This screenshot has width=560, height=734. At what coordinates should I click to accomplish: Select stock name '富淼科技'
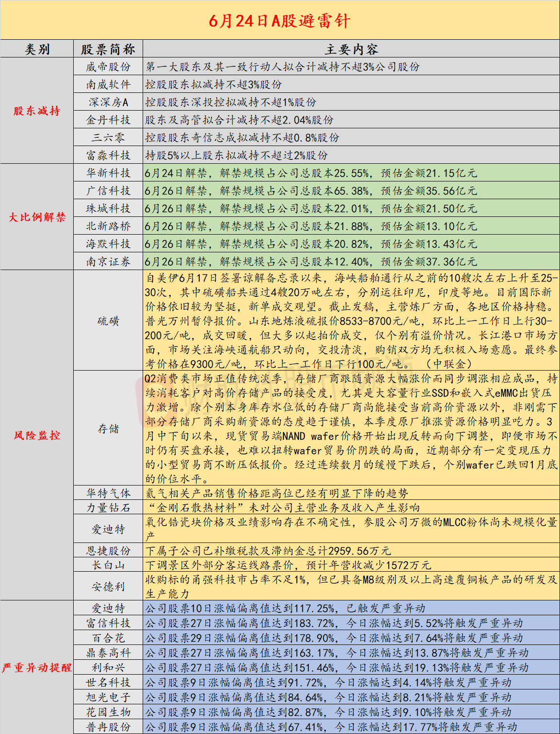(x=108, y=155)
